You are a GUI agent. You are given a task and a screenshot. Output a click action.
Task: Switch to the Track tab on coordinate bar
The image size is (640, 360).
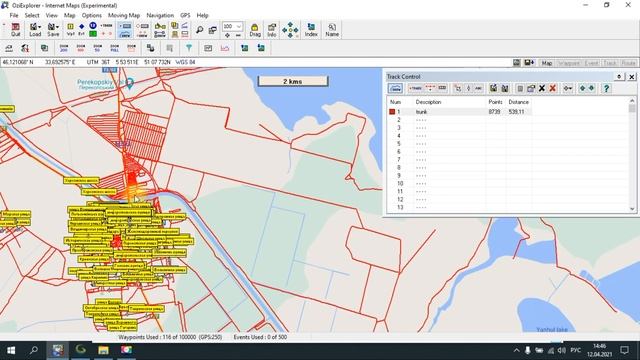tap(610, 63)
